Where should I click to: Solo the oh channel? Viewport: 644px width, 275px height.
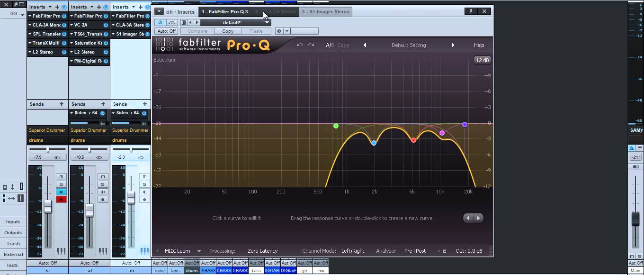(144, 184)
